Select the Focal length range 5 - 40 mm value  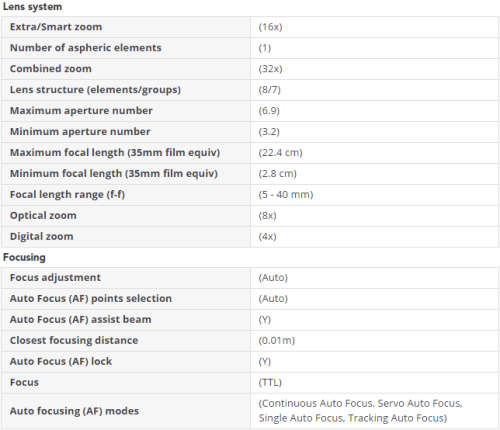point(286,195)
